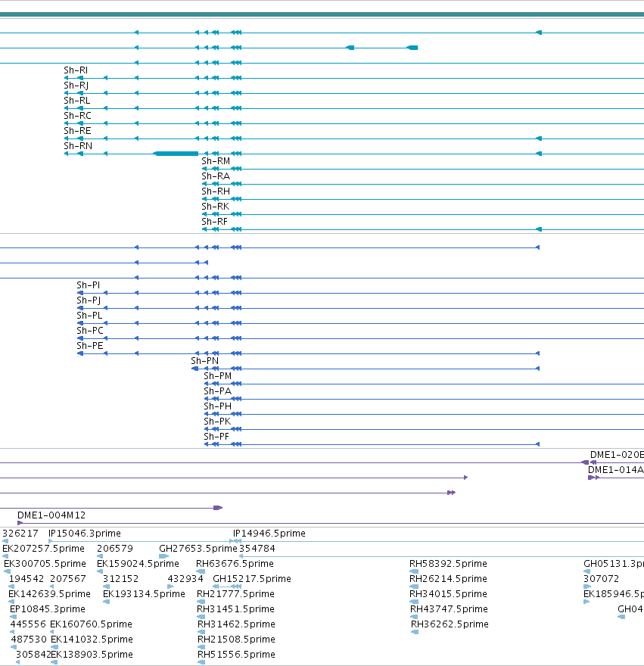This screenshot has width=644, height=666.
Task: Select the Sh-RL transcript label
Action: (x=77, y=100)
